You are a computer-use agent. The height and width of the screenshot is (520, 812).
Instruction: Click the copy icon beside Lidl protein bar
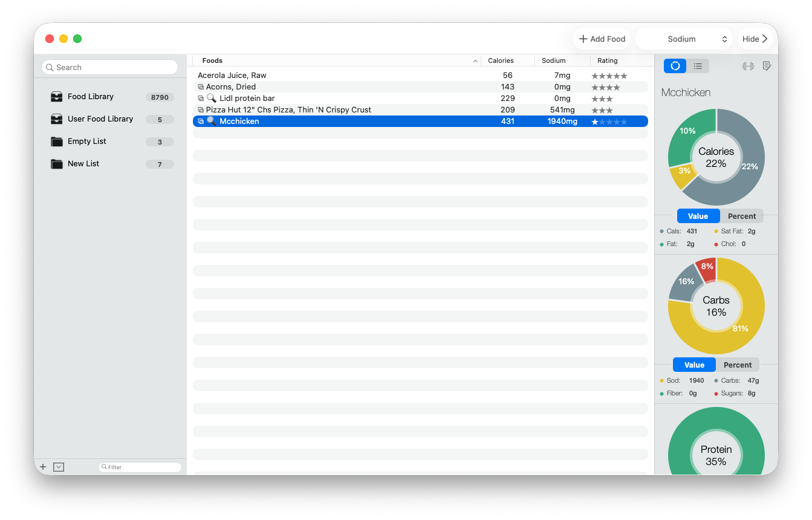(x=201, y=99)
